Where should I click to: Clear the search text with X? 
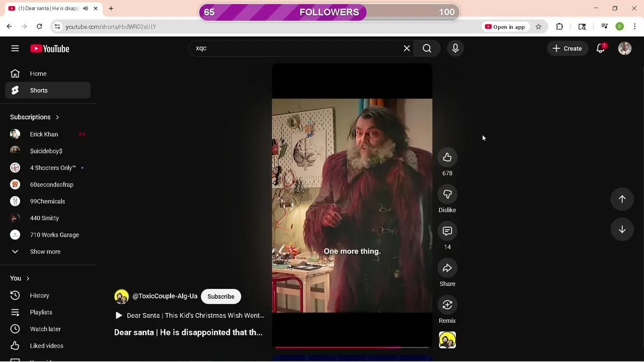[407, 48]
